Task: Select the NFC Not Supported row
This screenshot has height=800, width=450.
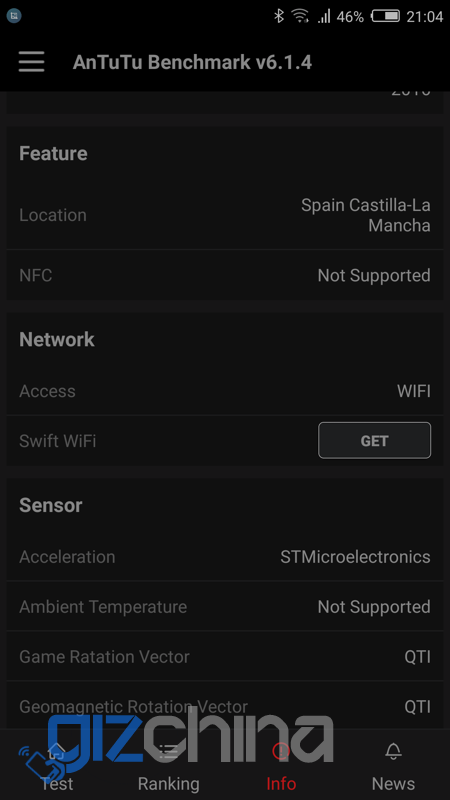Action: (x=225, y=276)
